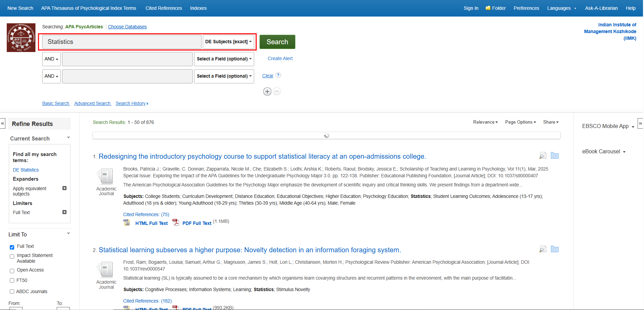Expand the Page Options dropdown
The image size is (644, 310).
520,122
